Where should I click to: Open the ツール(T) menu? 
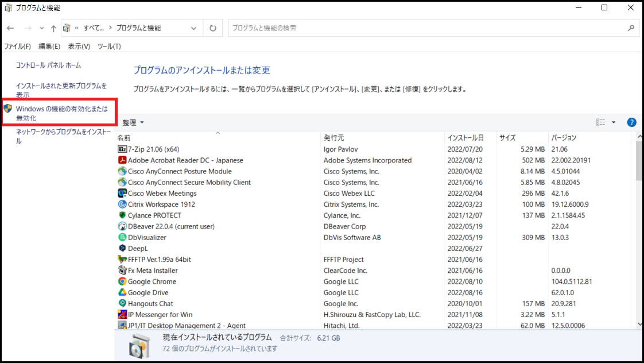109,47
